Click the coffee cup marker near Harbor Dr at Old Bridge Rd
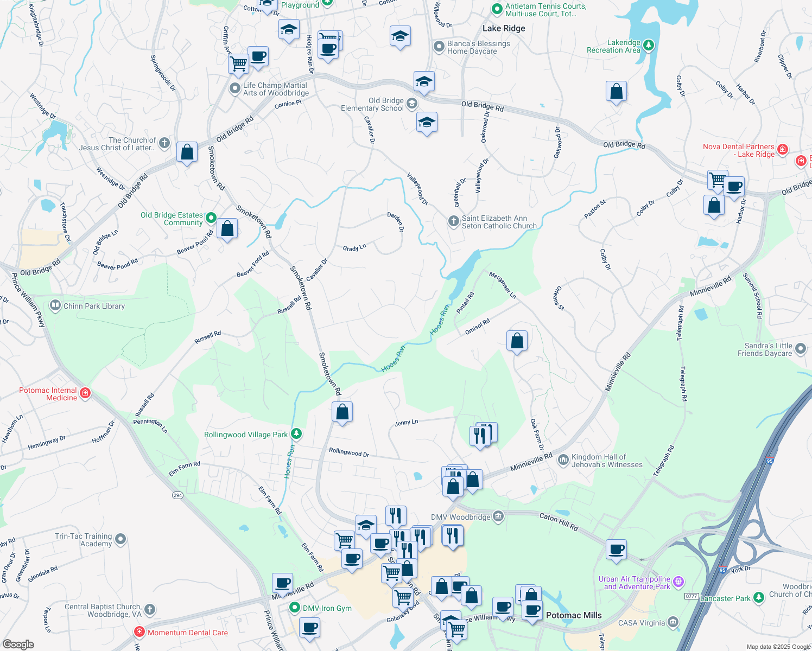 click(x=734, y=188)
